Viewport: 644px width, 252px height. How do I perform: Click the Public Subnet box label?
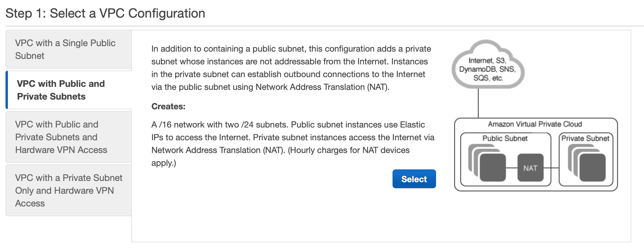point(505,138)
